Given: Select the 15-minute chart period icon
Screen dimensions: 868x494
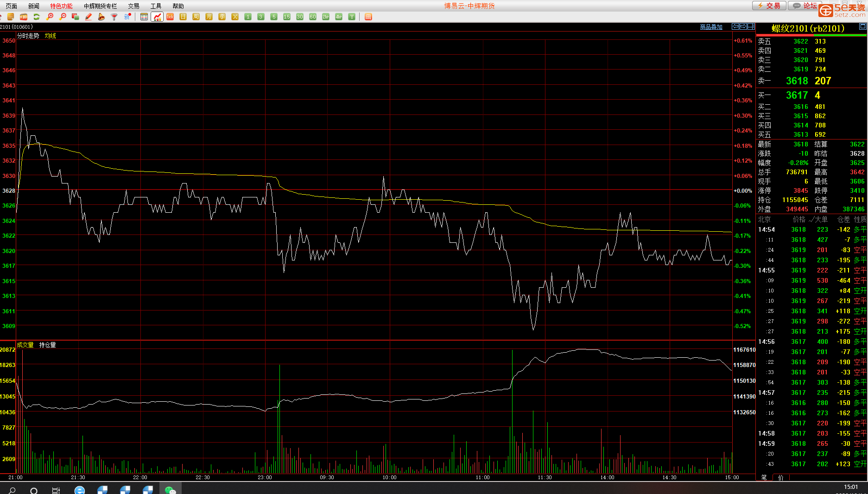Looking at the screenshot, I should pyautogui.click(x=287, y=17).
